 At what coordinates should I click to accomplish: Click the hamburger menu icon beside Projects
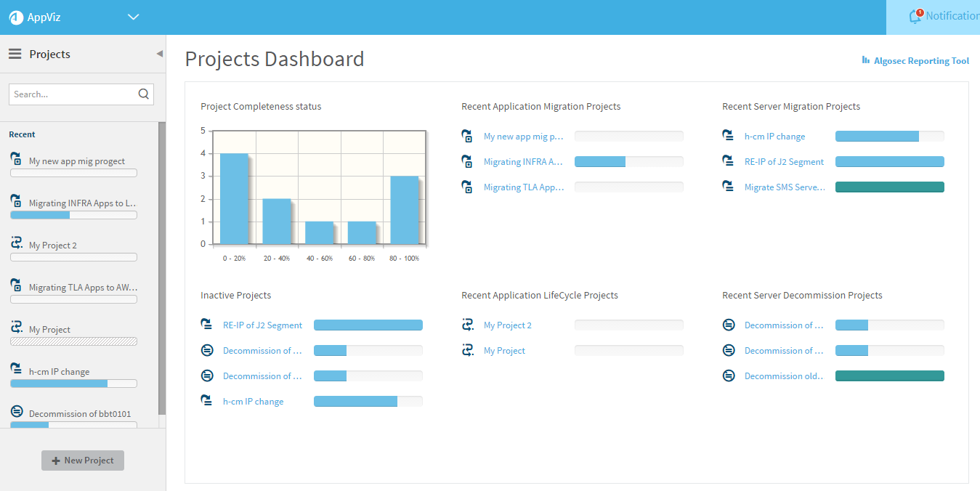click(x=15, y=54)
